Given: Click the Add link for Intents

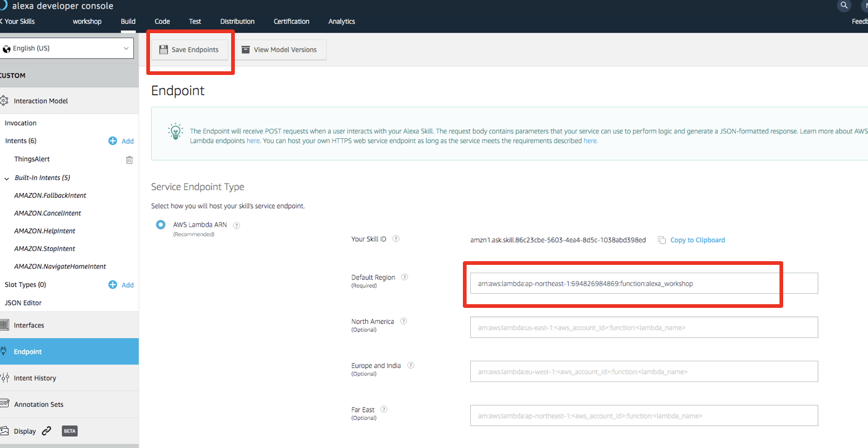Looking at the screenshot, I should (x=127, y=141).
